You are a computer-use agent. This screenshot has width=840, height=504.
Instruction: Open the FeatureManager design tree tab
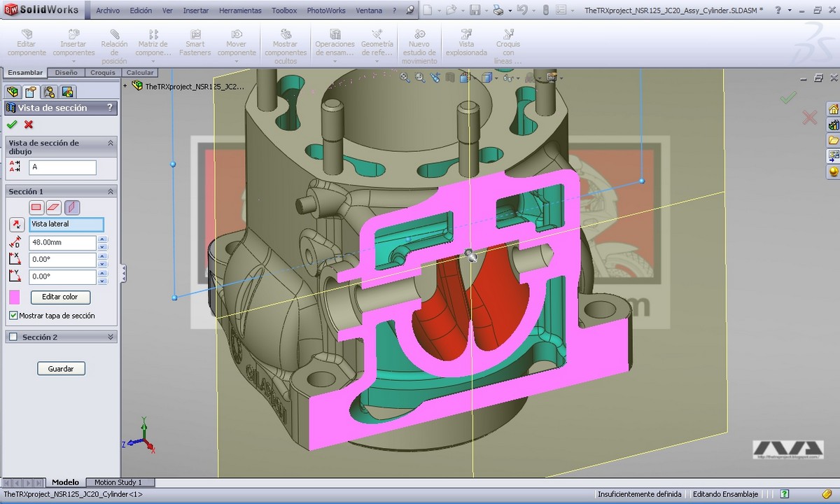pos(12,92)
